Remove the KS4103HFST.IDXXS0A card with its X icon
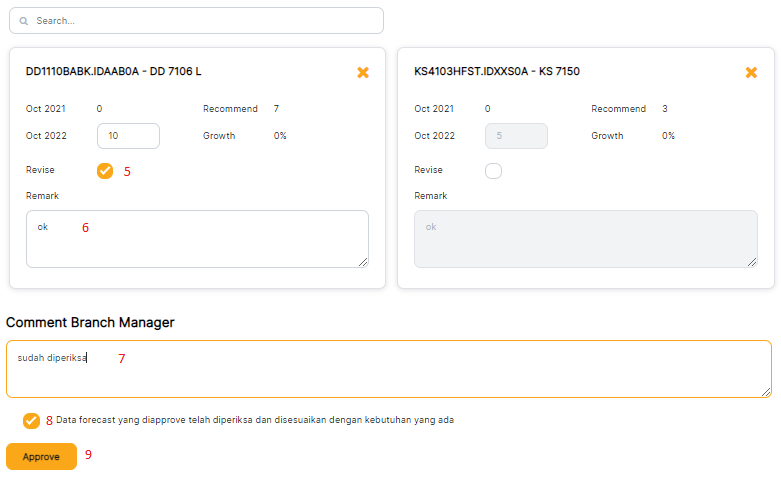Screen dimensions: 781x477 click(x=751, y=72)
